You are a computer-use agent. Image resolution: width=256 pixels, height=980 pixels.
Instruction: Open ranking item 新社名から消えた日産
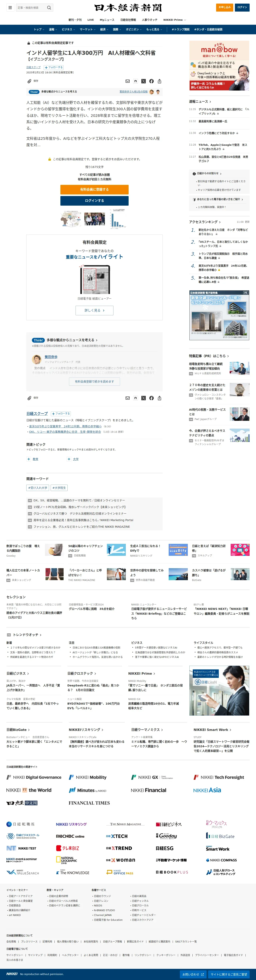click(223, 232)
